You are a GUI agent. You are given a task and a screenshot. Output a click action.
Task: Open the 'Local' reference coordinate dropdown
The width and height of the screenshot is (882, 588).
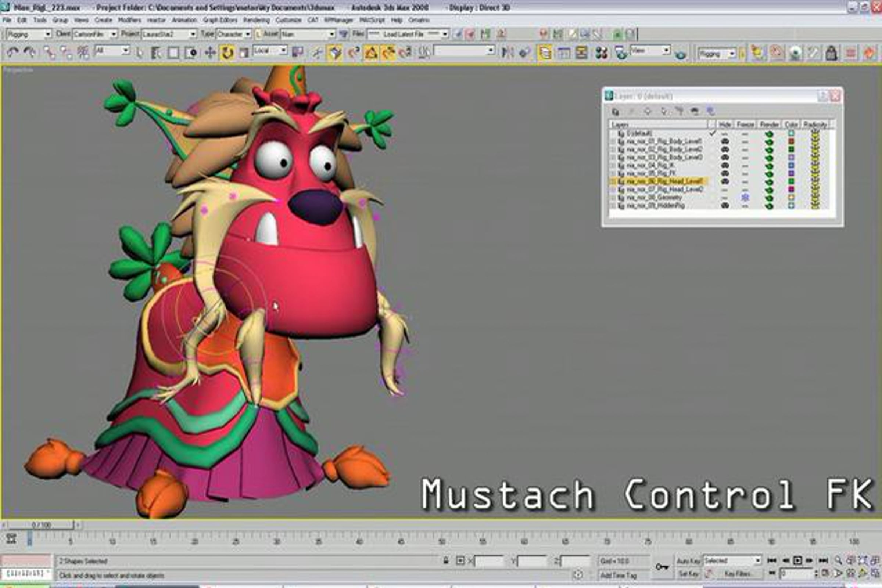click(x=270, y=50)
